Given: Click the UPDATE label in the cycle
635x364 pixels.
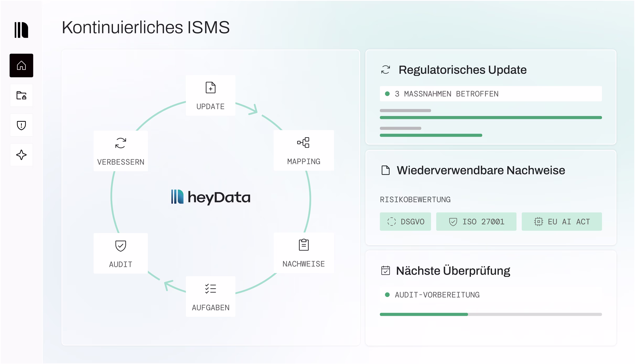Looking at the screenshot, I should point(211,107).
